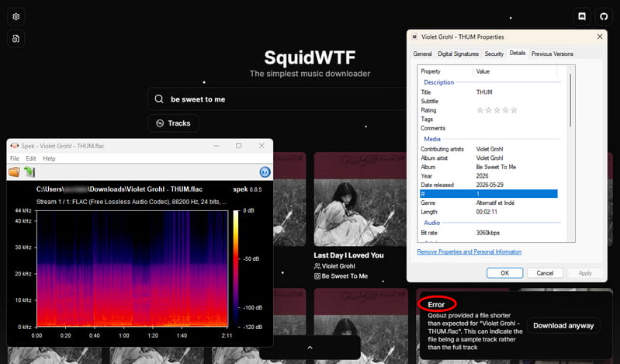Click the Subtitle property row
Image resolution: width=620 pixels, height=364 pixels.
point(489,102)
